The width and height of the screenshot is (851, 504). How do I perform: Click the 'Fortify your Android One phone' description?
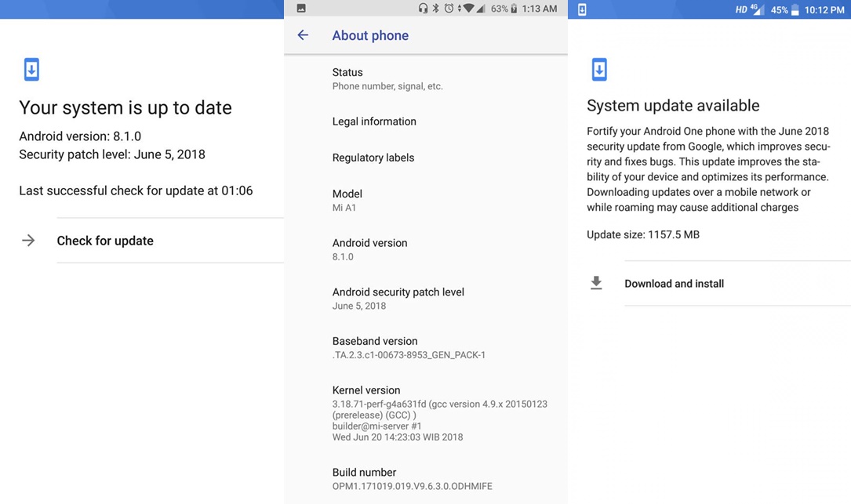tap(708, 169)
